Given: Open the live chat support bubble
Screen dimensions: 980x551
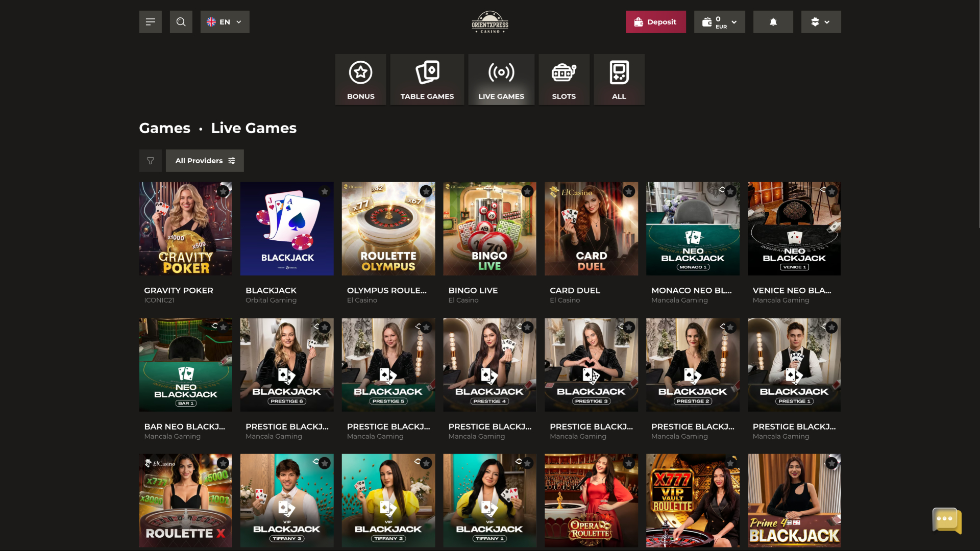Looking at the screenshot, I should (947, 520).
